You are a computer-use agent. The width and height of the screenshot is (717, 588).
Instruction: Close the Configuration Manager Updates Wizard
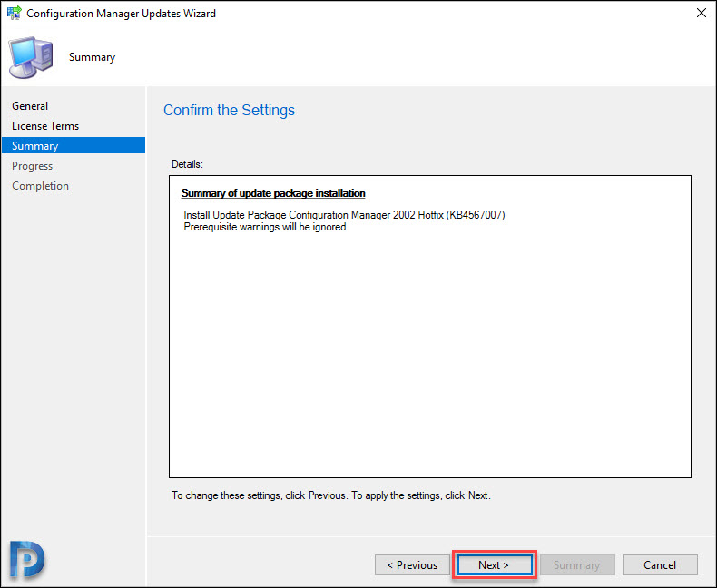701,13
